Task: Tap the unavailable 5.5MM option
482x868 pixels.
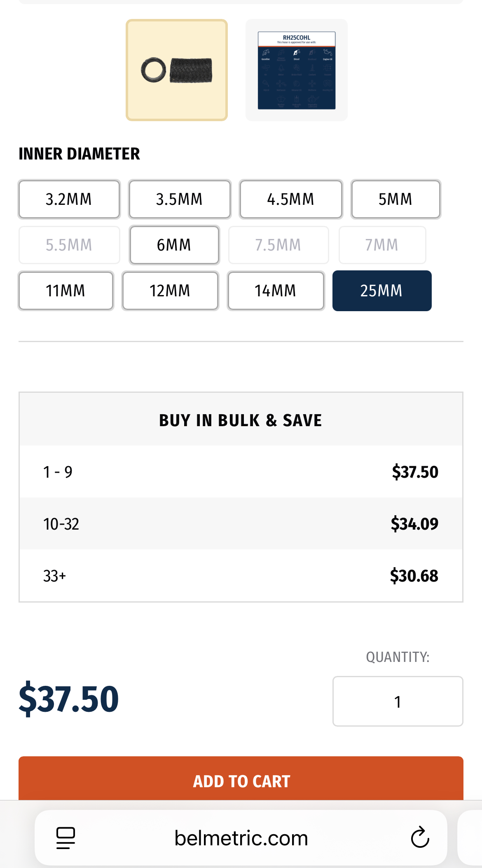Action: point(69,245)
